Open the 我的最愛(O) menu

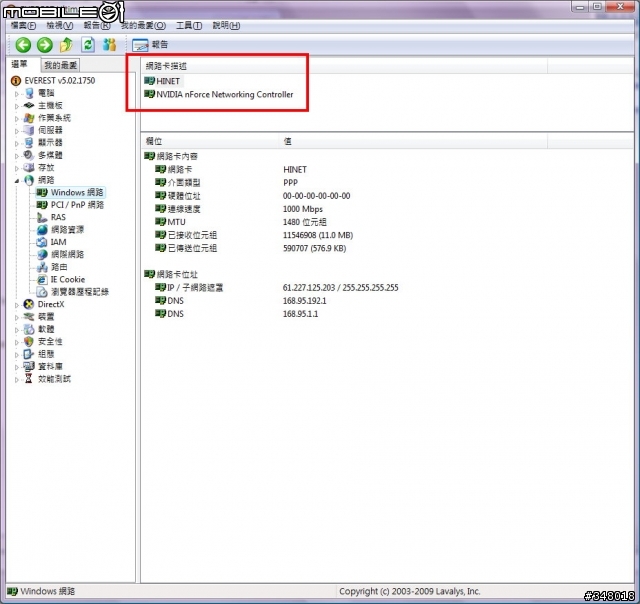pyautogui.click(x=143, y=26)
